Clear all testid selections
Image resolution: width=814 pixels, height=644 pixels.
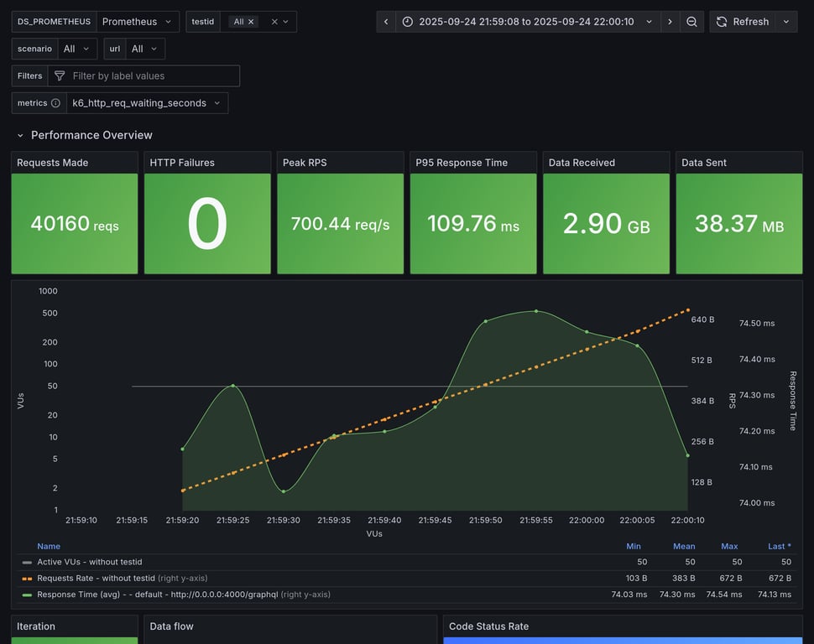274,22
